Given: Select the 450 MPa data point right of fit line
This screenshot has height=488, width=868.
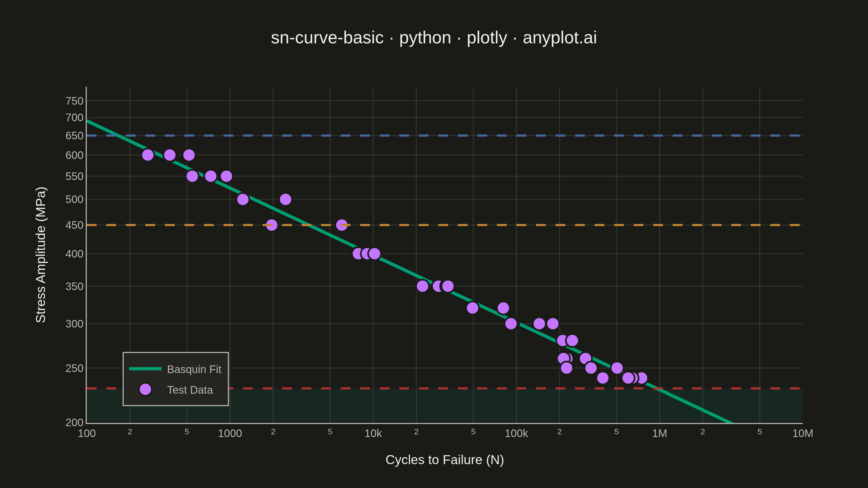Looking at the screenshot, I should (342, 225).
